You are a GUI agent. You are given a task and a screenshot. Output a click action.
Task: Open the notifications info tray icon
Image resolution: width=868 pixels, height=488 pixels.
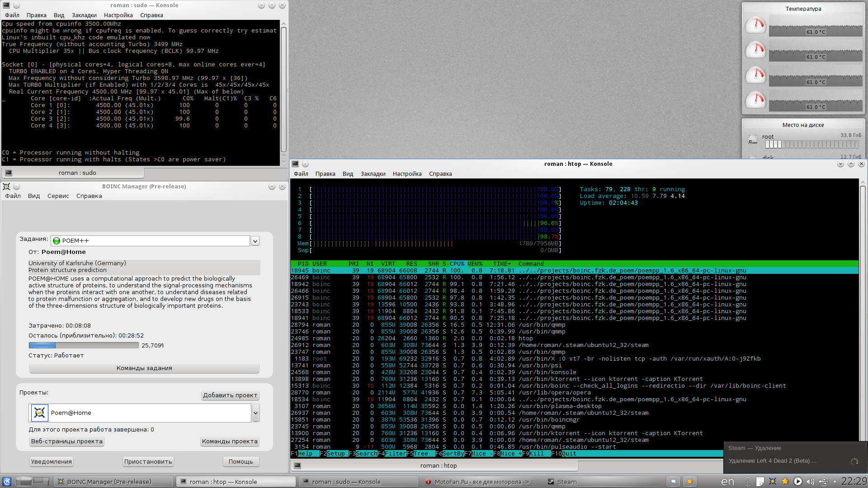(747, 482)
